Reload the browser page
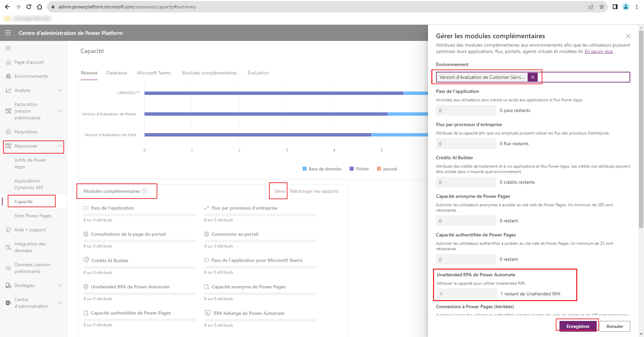This screenshot has width=644, height=337. click(29, 7)
